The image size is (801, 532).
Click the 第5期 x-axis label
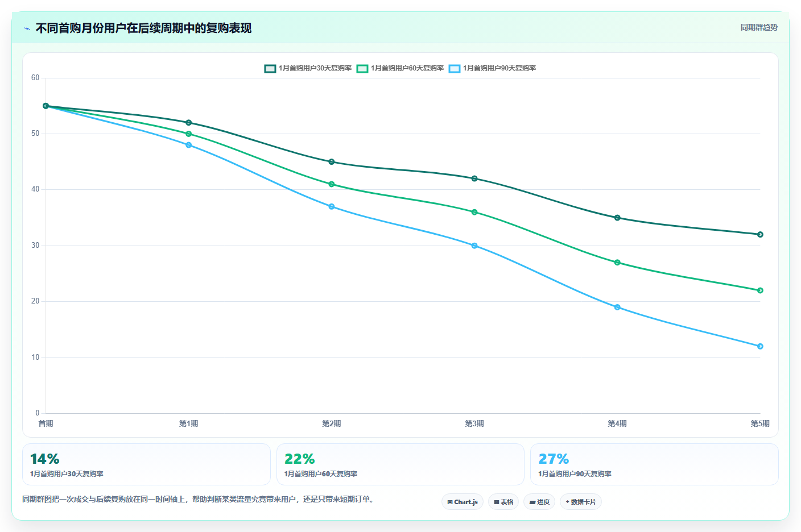coord(760,423)
